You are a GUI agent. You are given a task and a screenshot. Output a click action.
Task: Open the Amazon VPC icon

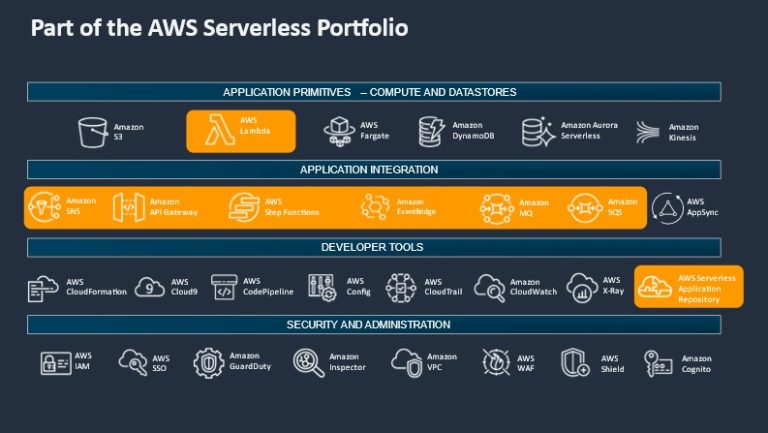click(x=407, y=363)
